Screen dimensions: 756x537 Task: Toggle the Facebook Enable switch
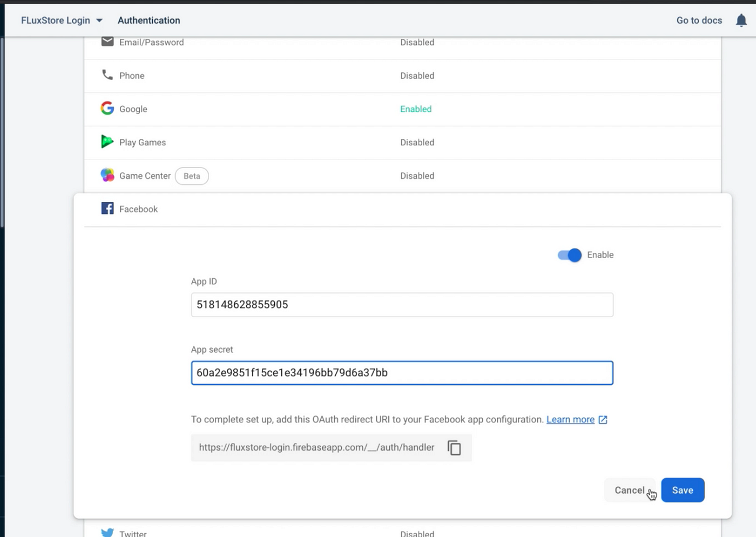[569, 255]
